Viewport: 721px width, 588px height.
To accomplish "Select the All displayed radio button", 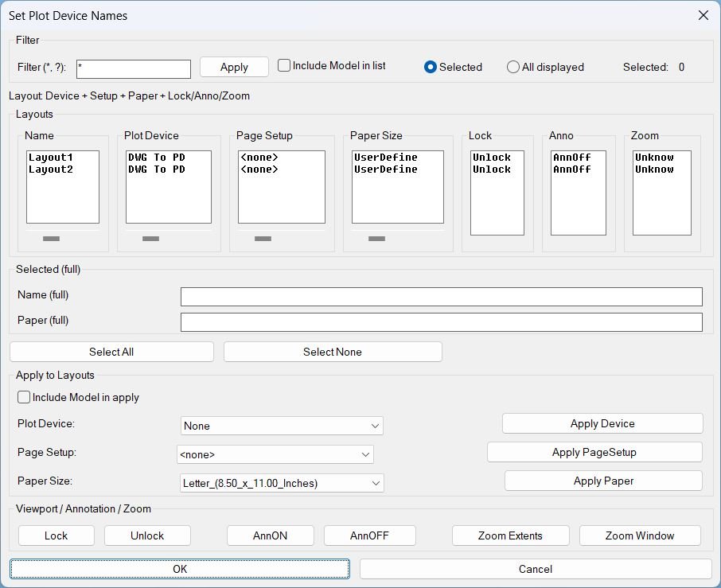I will pyautogui.click(x=513, y=68).
